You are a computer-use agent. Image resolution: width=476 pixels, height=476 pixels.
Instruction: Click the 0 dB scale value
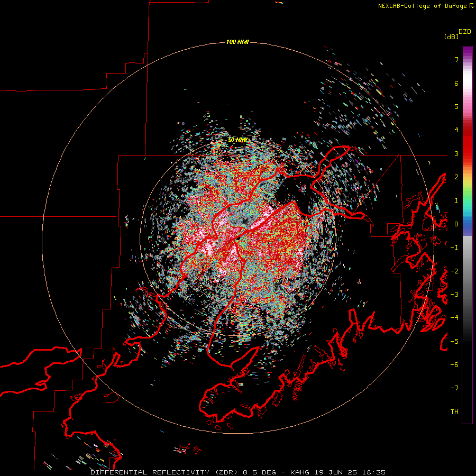pyautogui.click(x=456, y=224)
